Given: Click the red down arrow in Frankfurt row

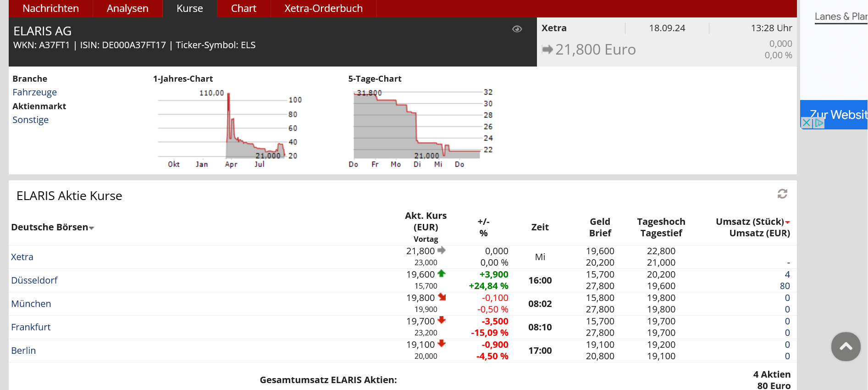Looking at the screenshot, I should pyautogui.click(x=442, y=320).
